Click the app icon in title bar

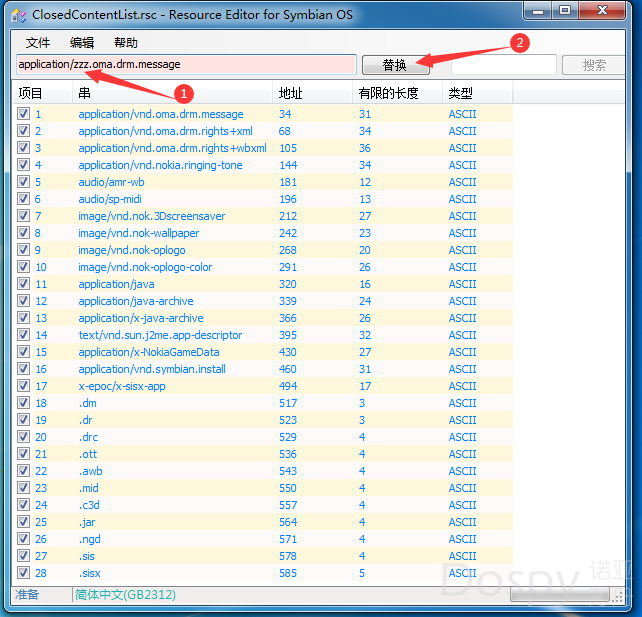(19, 16)
